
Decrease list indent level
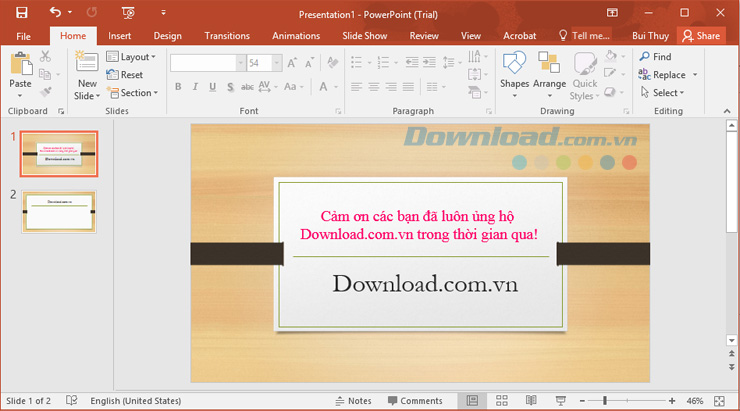[x=412, y=62]
